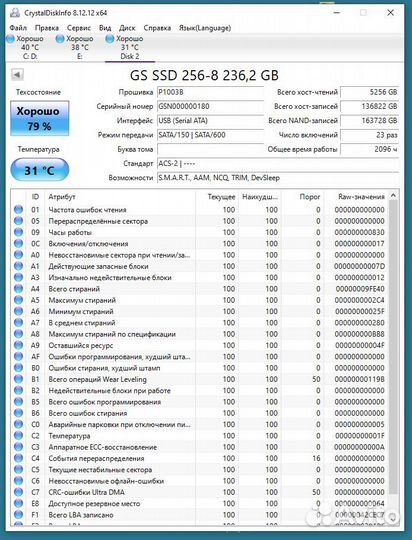Viewport: 412px width, 540px height.
Task: Click the CrystalDiskInfo app icon in title bar
Action: coord(14,13)
